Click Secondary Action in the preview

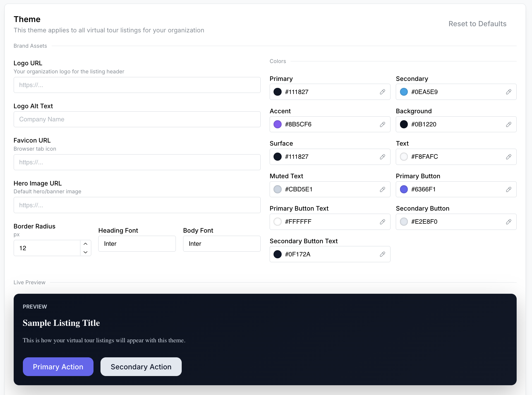[x=141, y=367]
